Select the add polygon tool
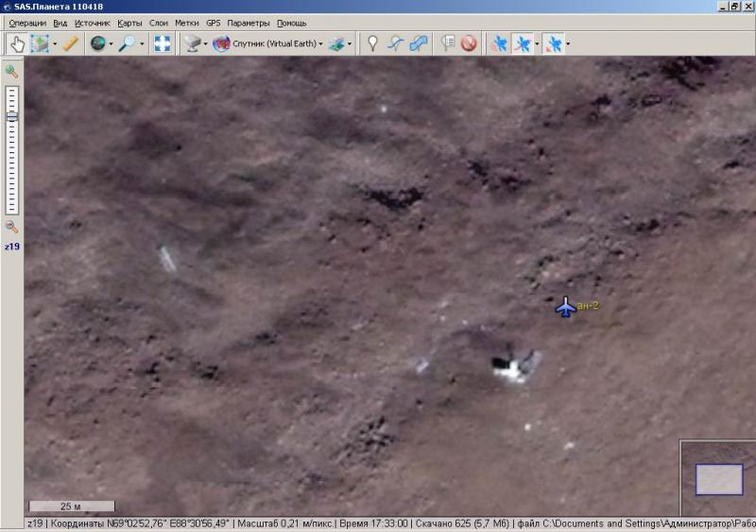Image resolution: width=756 pixels, height=532 pixels. point(420,43)
